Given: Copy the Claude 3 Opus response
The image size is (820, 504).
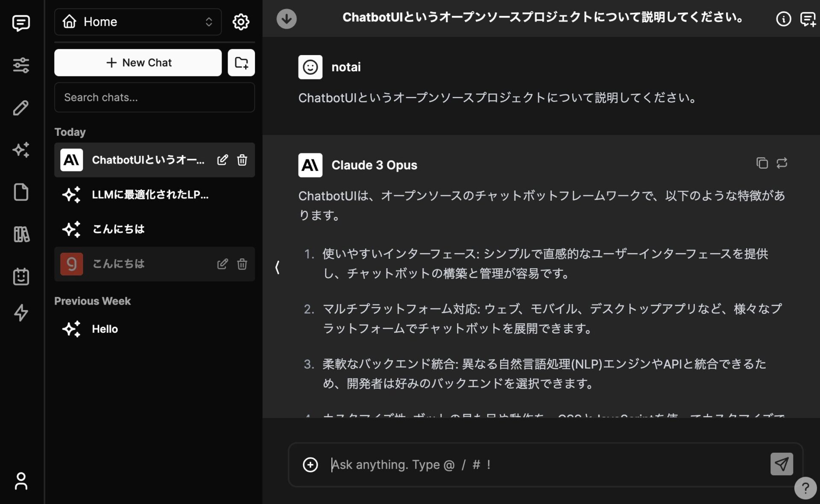Looking at the screenshot, I should 762,163.
